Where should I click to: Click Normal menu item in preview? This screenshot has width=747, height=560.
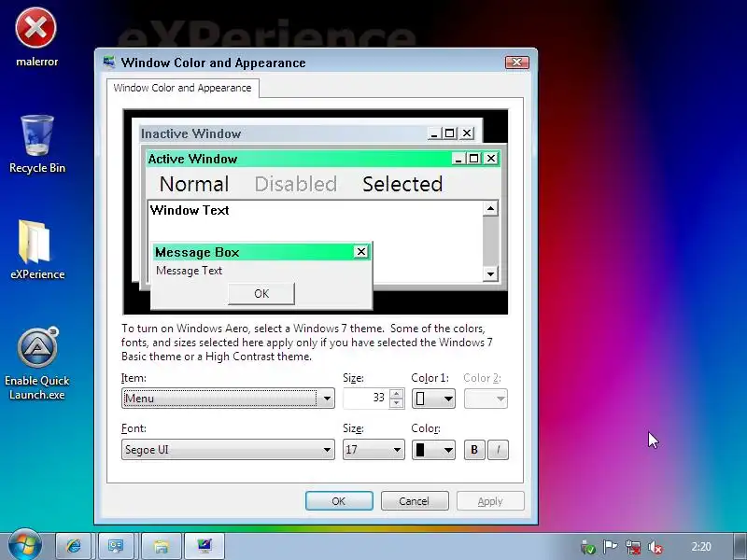(194, 184)
